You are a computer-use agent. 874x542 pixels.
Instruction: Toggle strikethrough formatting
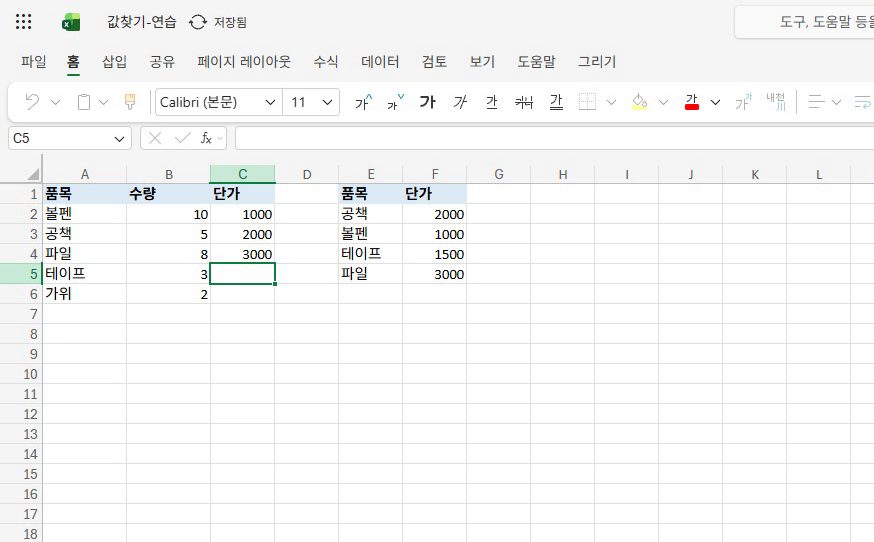coord(524,102)
